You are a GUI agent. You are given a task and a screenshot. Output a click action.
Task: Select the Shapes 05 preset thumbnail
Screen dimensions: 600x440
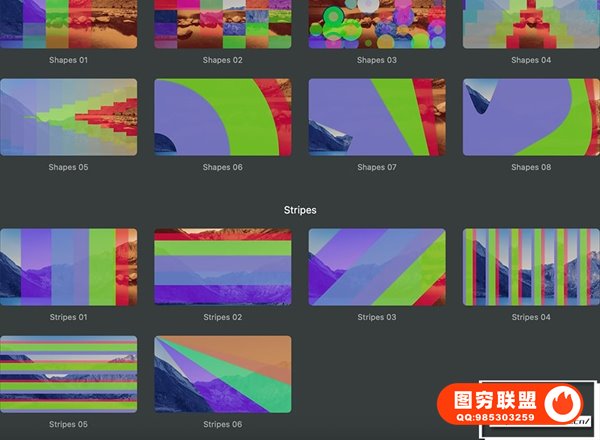pos(69,118)
